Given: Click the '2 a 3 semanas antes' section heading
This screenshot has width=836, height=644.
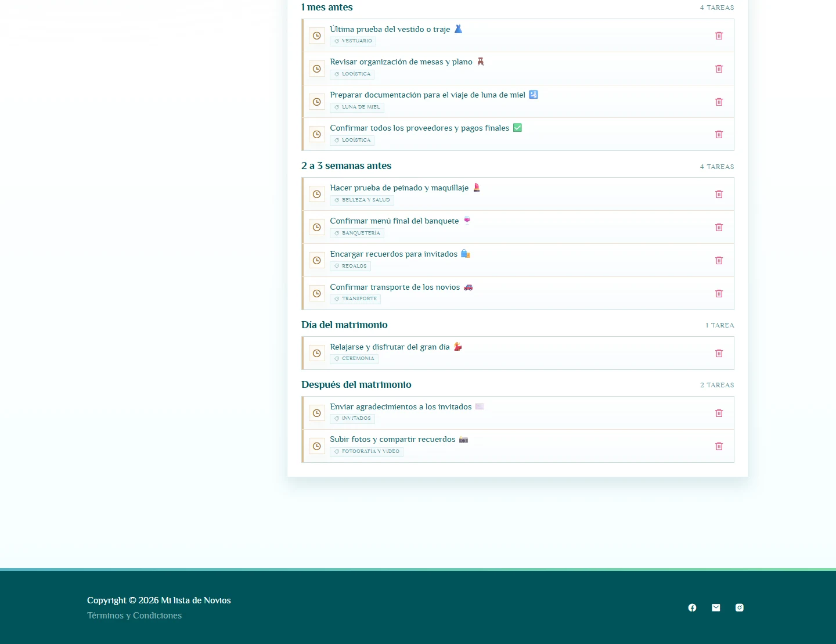Looking at the screenshot, I should tap(347, 166).
